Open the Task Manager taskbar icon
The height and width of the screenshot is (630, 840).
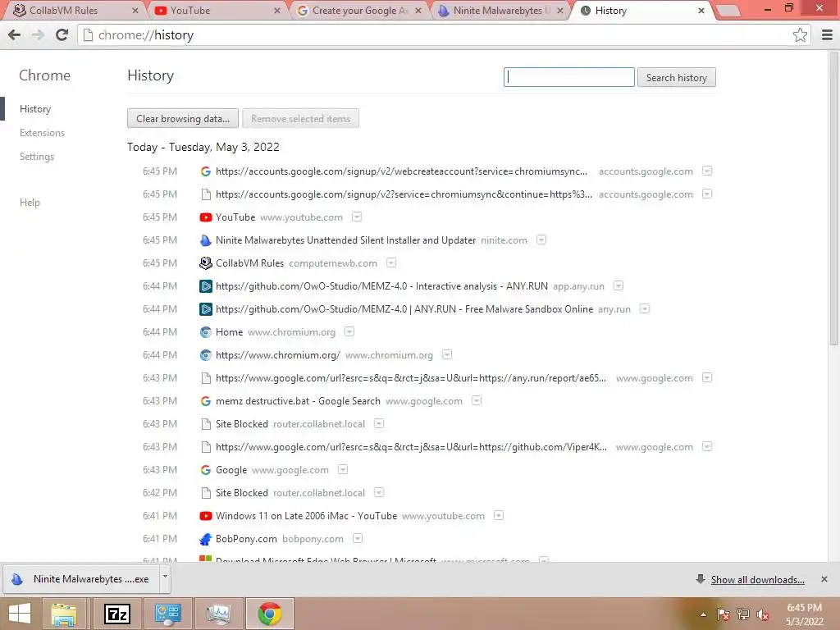pos(218,614)
